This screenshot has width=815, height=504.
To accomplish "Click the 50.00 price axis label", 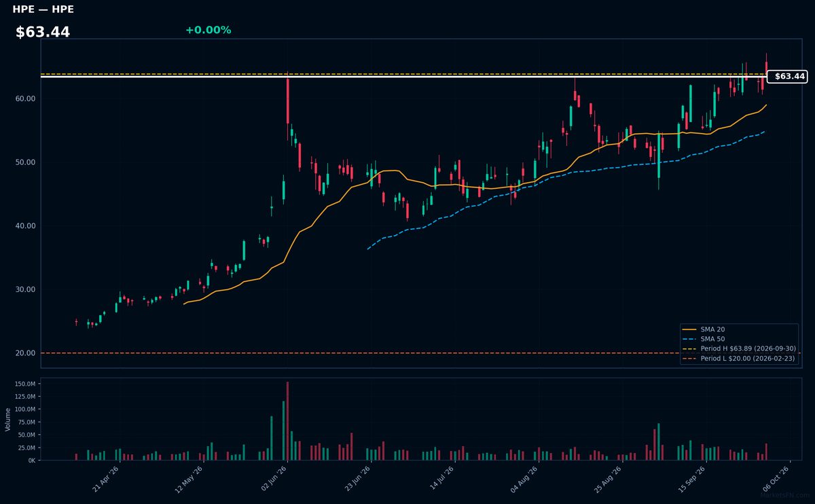I will click(x=25, y=162).
